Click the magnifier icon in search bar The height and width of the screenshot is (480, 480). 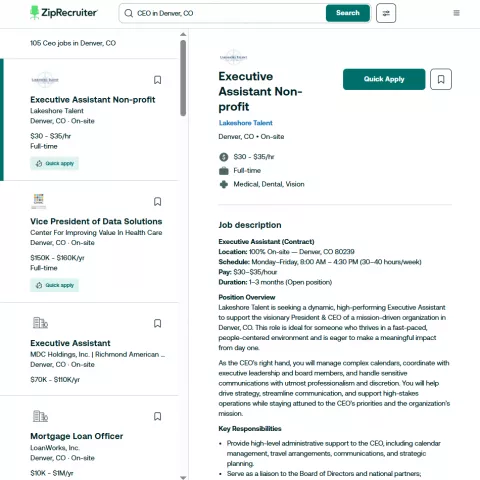click(129, 13)
